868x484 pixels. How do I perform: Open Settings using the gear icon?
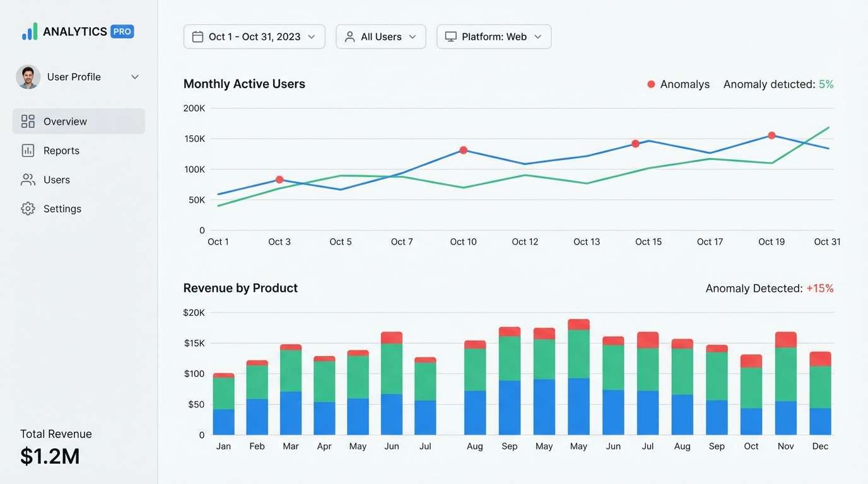point(28,208)
